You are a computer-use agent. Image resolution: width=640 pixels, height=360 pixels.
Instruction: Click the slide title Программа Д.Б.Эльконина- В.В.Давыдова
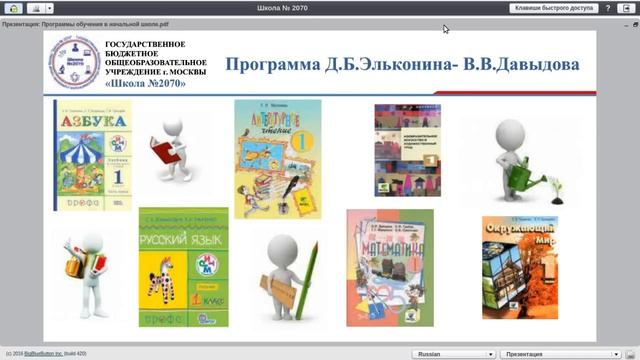(402, 64)
